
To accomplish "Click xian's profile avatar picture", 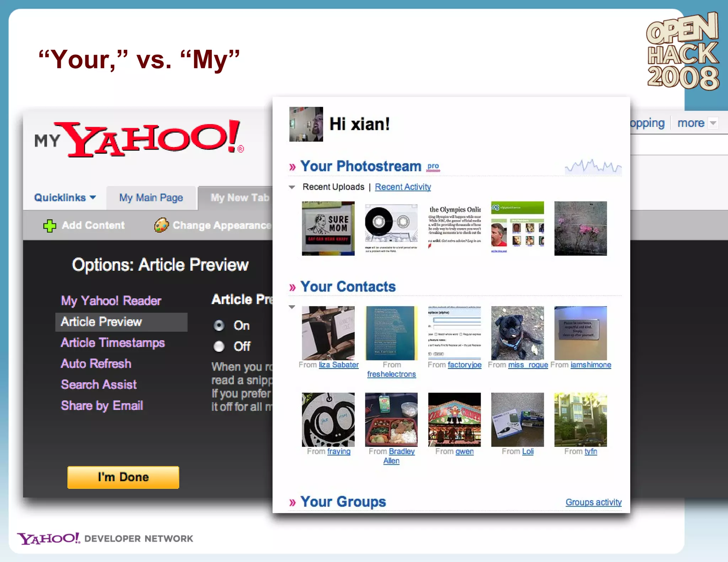I will pos(306,124).
